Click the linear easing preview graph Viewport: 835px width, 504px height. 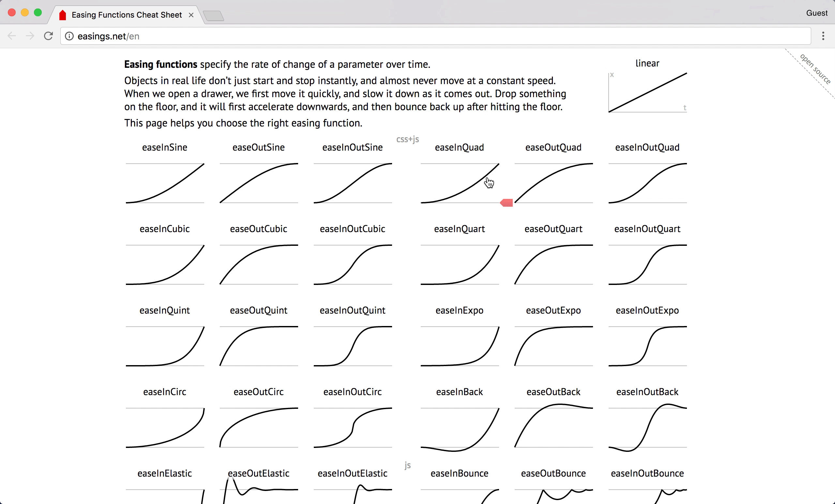tap(647, 93)
